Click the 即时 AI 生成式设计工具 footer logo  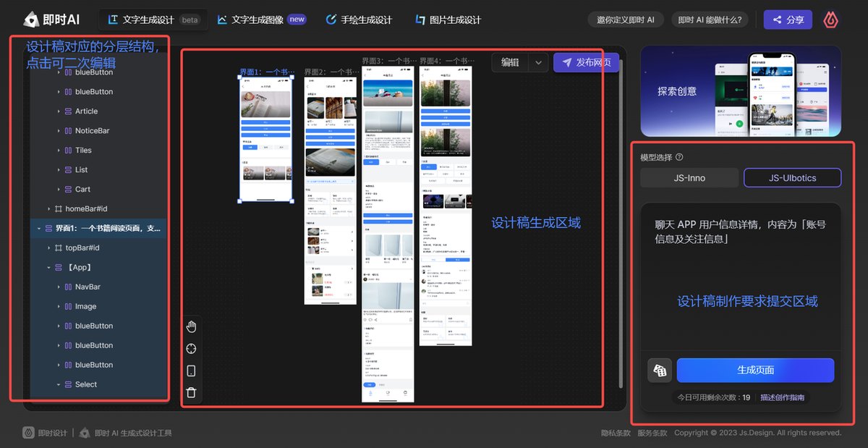125,433
